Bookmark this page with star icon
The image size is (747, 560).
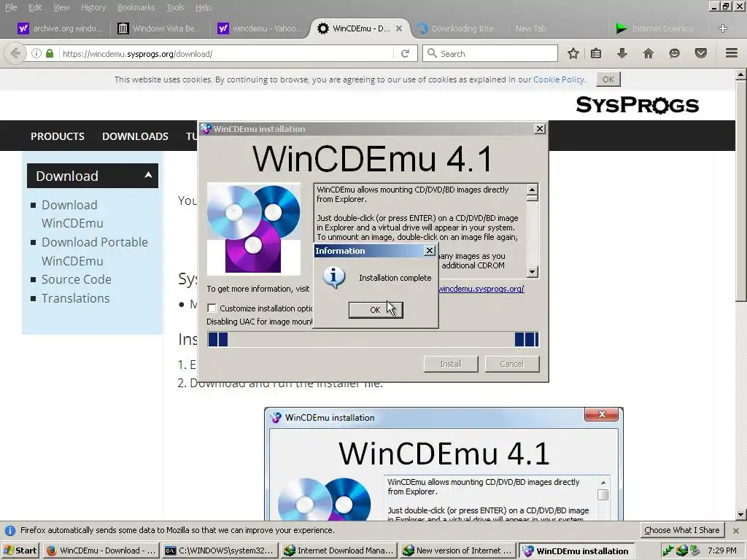[x=573, y=53]
